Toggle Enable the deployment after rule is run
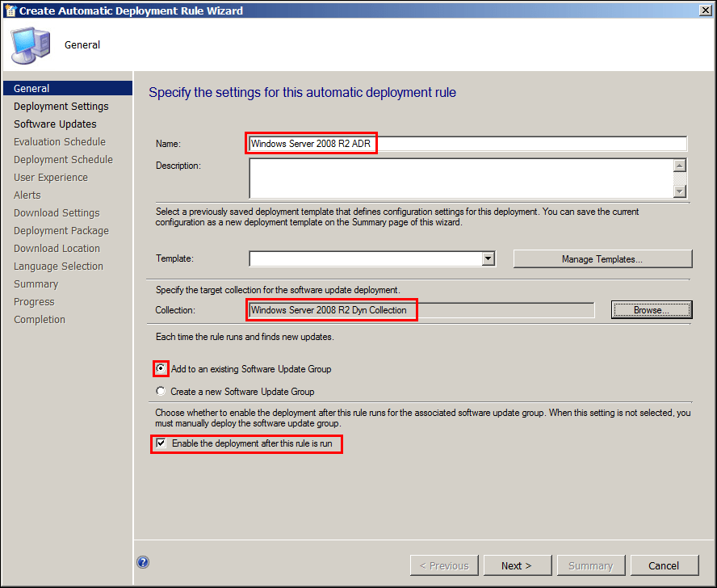Screen dimensions: 717x588 [161, 443]
